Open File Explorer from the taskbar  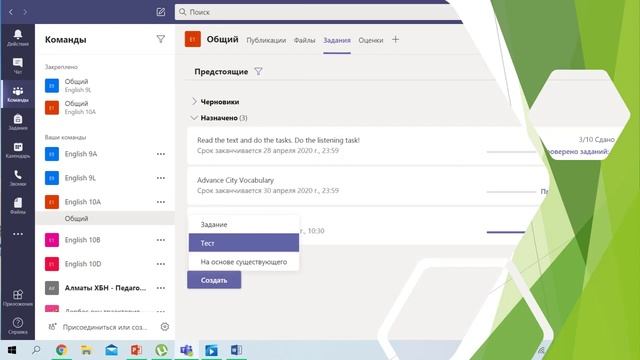point(86,350)
